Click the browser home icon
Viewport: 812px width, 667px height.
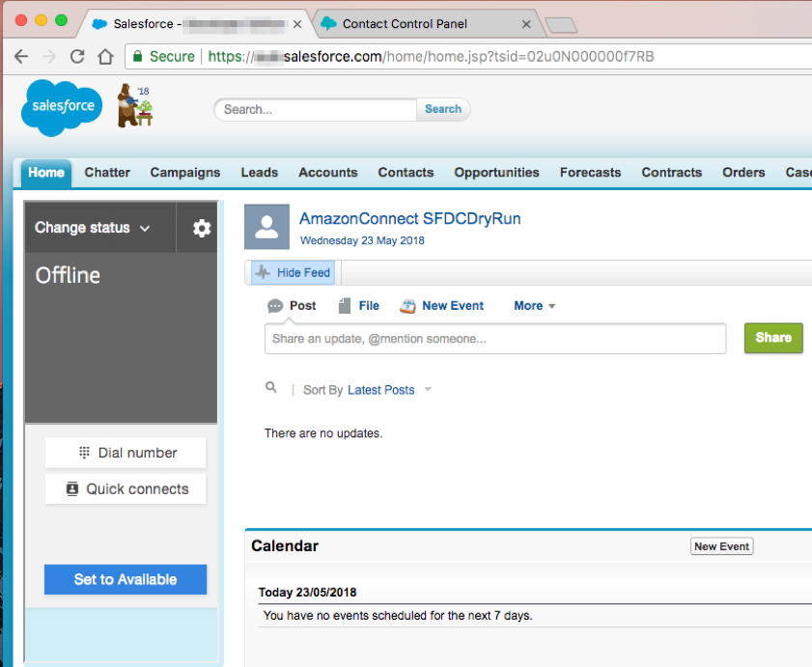105,56
